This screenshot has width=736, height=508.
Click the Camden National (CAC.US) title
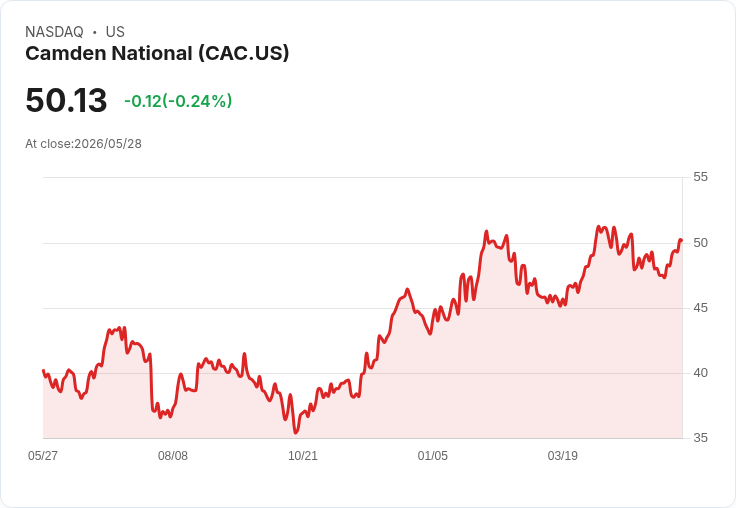coord(157,53)
